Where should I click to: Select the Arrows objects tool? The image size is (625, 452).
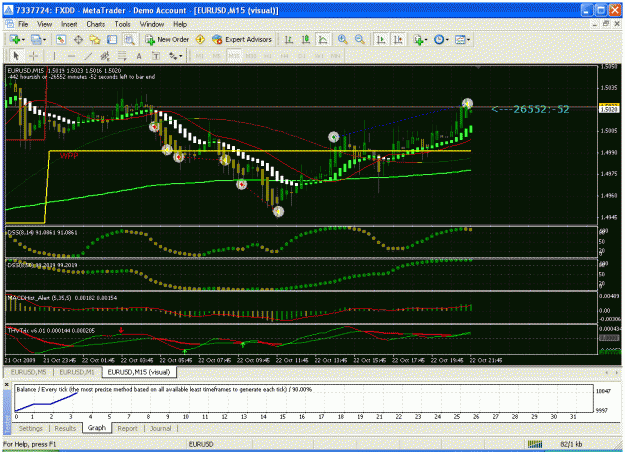173,56
